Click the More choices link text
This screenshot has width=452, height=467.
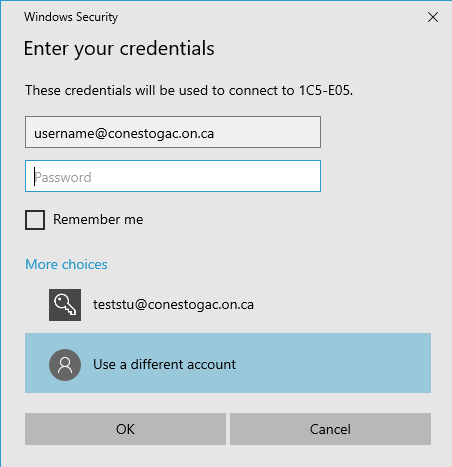tap(66, 264)
